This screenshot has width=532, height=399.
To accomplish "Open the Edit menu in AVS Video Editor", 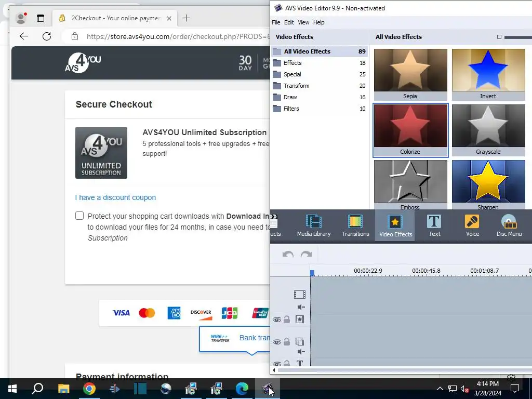I will (289, 22).
